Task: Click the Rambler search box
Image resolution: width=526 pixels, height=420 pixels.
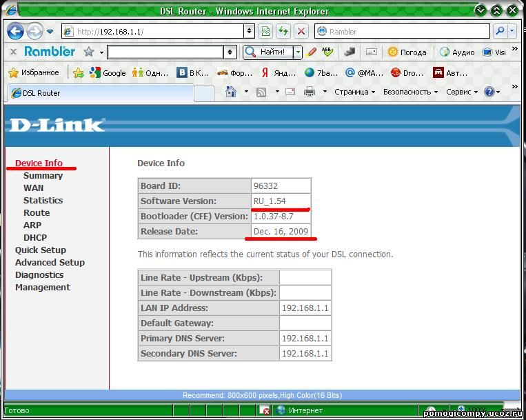Action: click(x=402, y=32)
